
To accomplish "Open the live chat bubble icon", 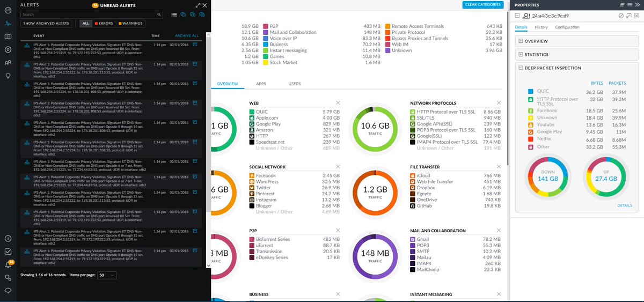I will pyautogui.click(x=8, y=290).
